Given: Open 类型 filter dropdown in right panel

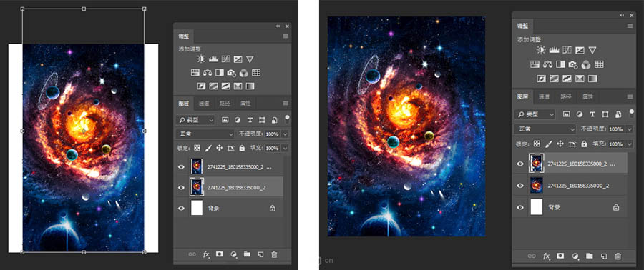Looking at the screenshot, I should (x=535, y=114).
